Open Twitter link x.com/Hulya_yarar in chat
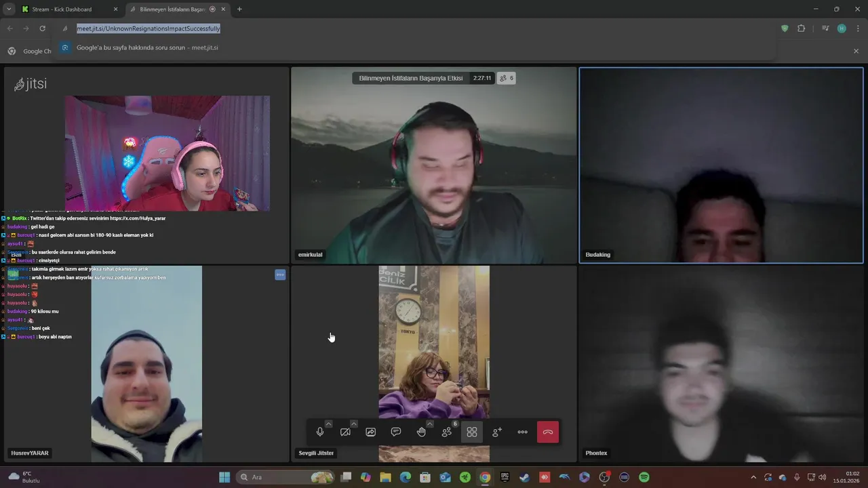The image size is (868, 488). [x=138, y=218]
